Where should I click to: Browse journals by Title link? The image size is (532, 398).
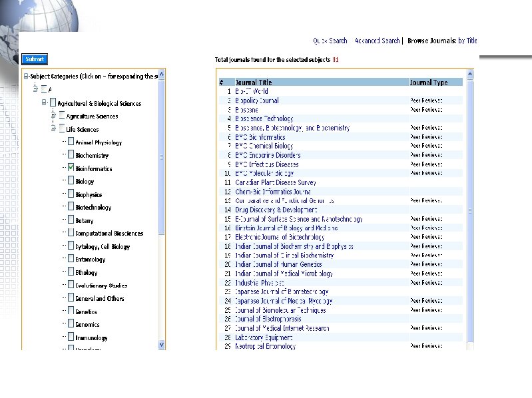pyautogui.click(x=467, y=41)
